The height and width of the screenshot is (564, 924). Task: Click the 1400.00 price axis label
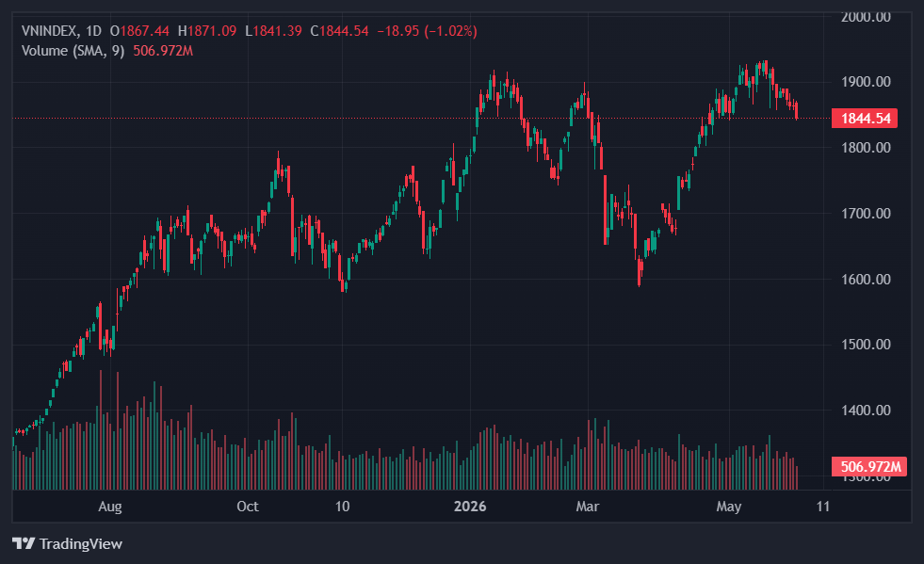[x=866, y=411]
